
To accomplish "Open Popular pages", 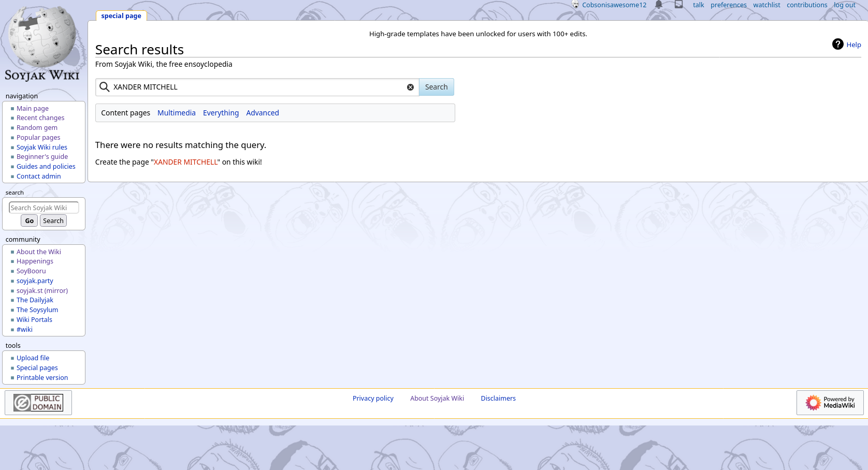I will click(x=38, y=138).
